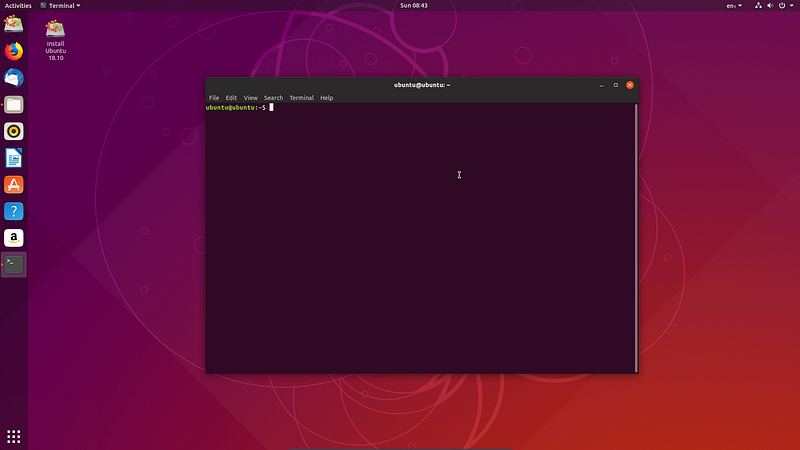The height and width of the screenshot is (450, 800).
Task: Launch Firefox from the dock
Action: click(14, 51)
